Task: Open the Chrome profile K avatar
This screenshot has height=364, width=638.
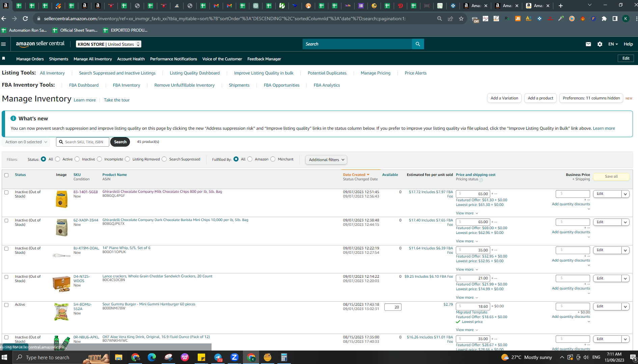Action: (626, 19)
